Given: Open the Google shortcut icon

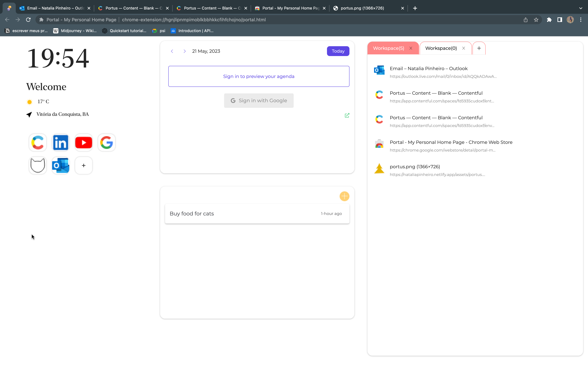Looking at the screenshot, I should [x=106, y=143].
